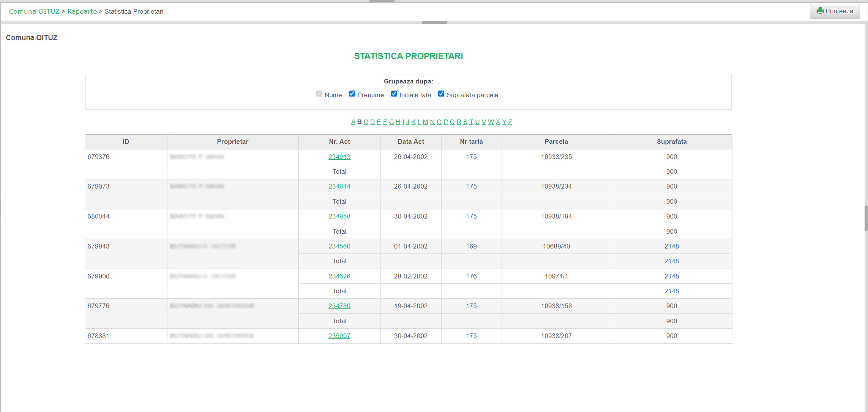Click the Printeaza printer icon

(820, 11)
